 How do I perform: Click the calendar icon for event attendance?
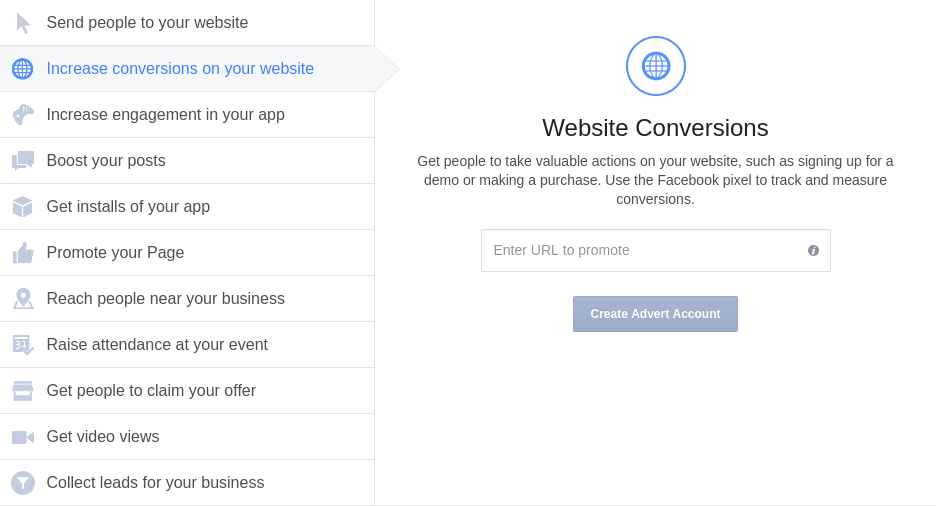(22, 345)
